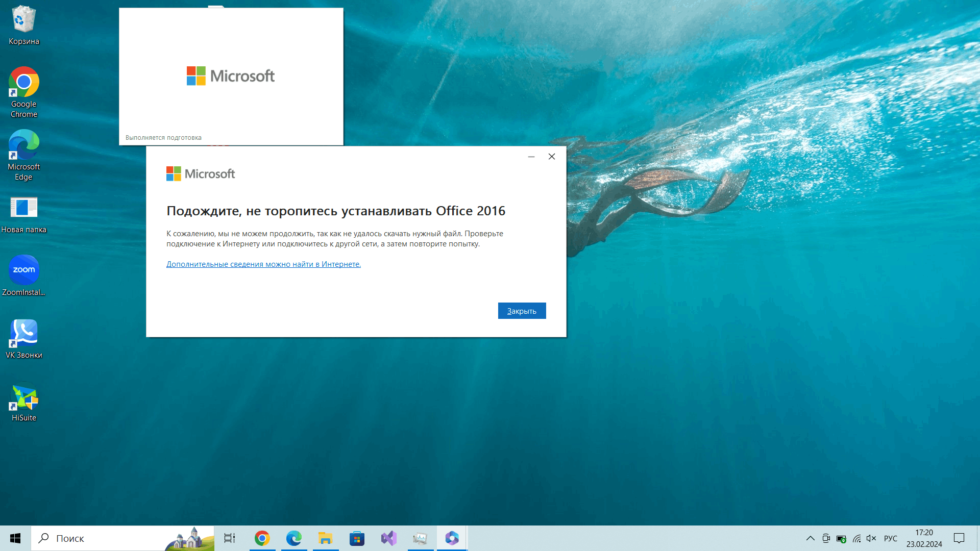Switch to Edge in the taskbar
980x551 pixels.
click(294, 538)
